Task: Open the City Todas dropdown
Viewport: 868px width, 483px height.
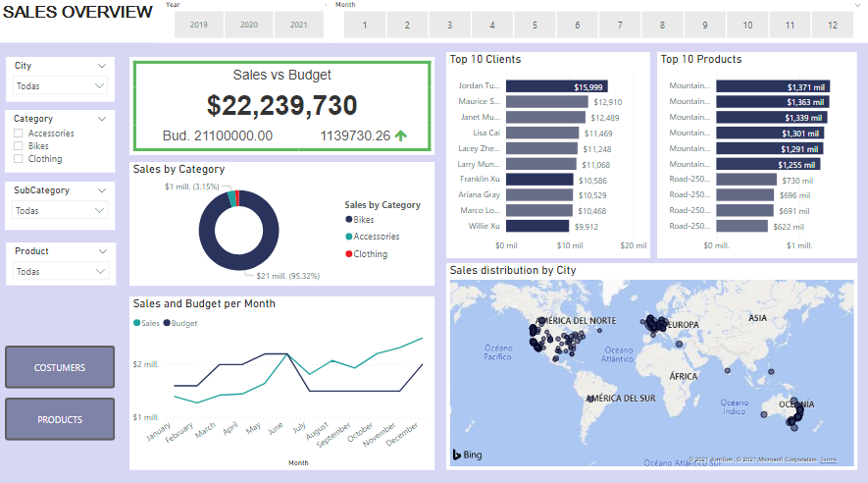Action: pos(60,86)
